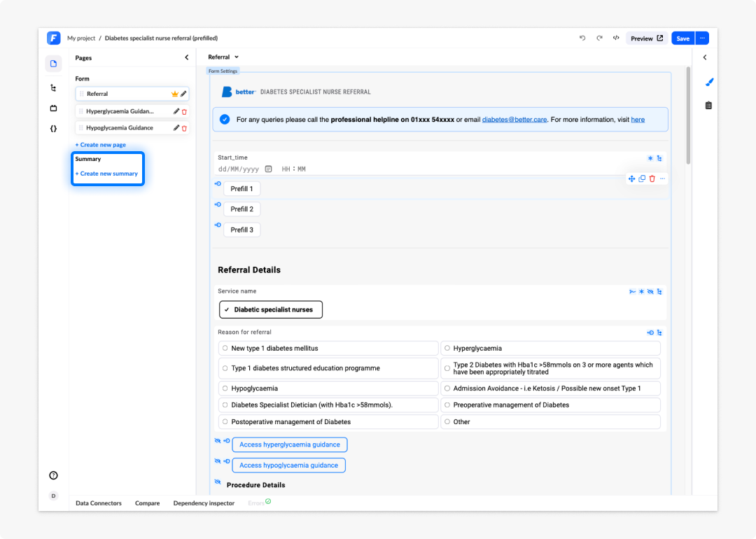Image resolution: width=756 pixels, height=539 pixels.
Task: Click Access hypoglycaemia guidance button
Action: click(289, 465)
